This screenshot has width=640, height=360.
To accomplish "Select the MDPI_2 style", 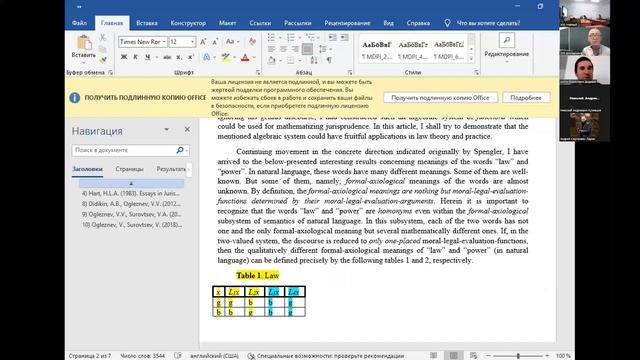I will [377, 49].
